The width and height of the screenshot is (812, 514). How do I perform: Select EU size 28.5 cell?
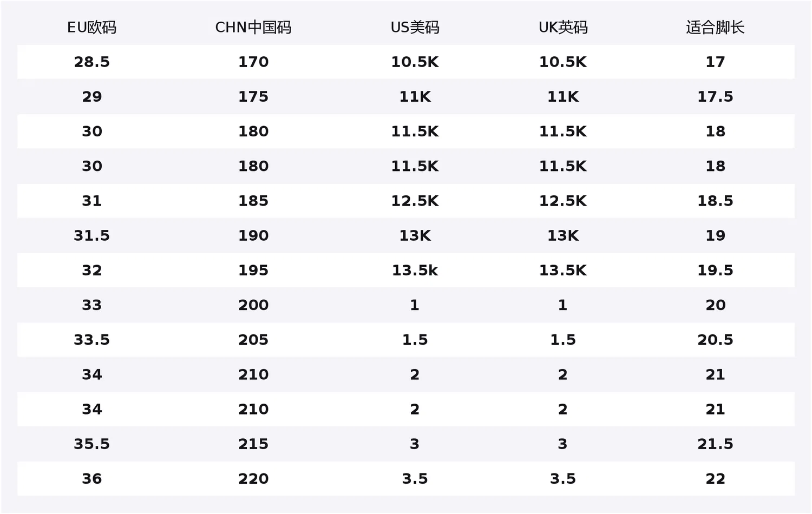point(91,62)
